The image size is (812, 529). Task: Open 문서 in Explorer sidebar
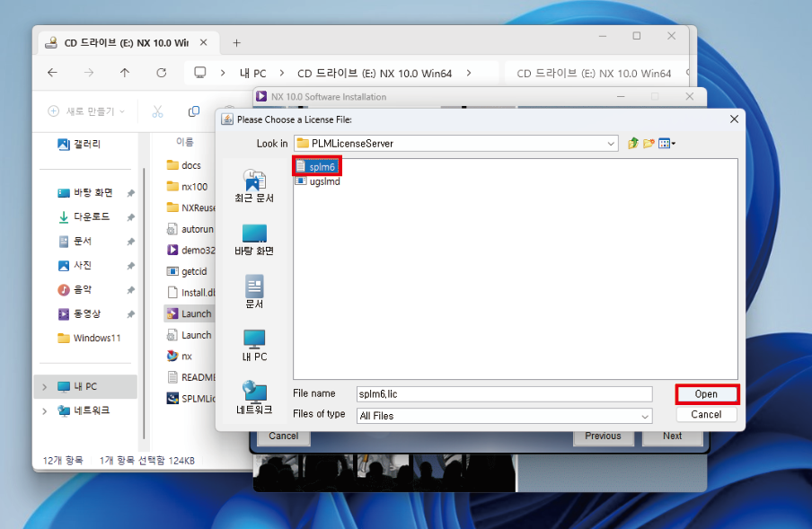coord(75,242)
